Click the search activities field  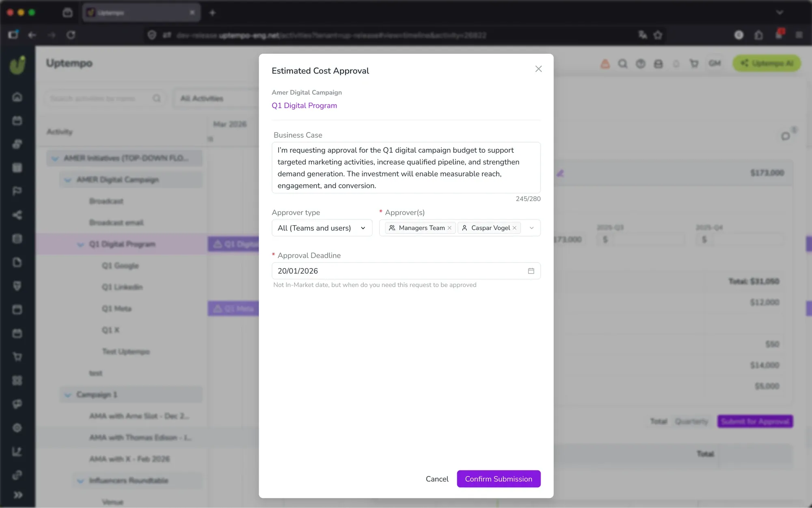click(105, 98)
